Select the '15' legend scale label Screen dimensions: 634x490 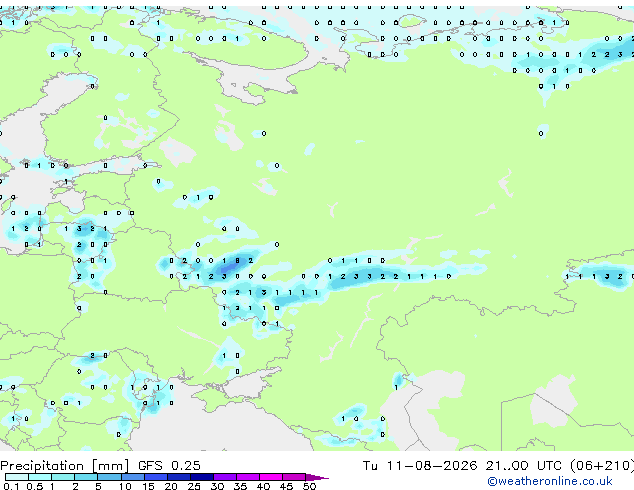148,486
